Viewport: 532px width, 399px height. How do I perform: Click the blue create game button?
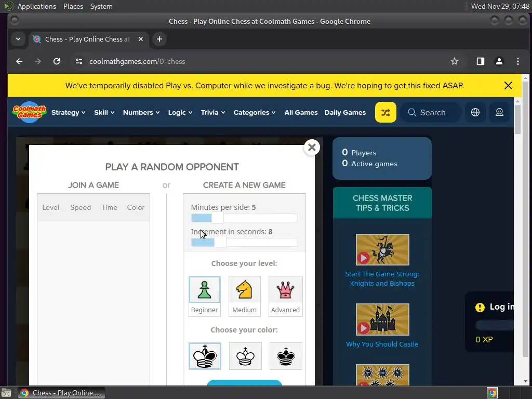244,383
